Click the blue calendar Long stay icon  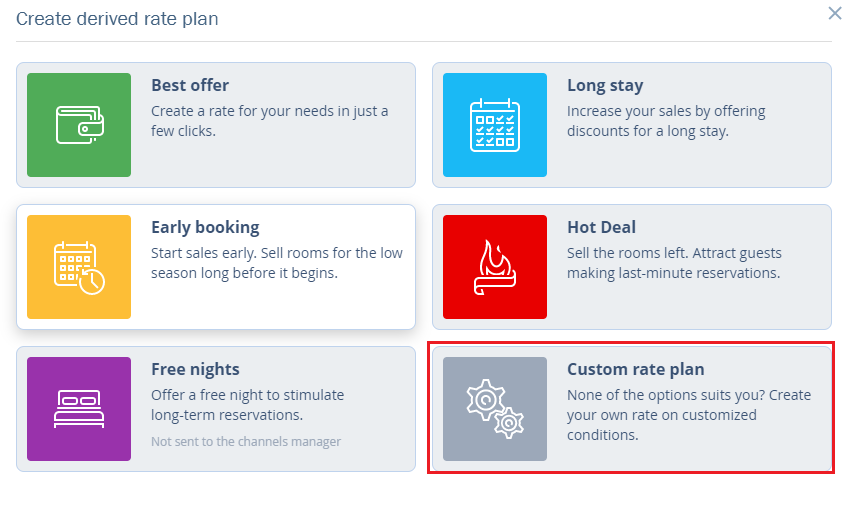[495, 125]
